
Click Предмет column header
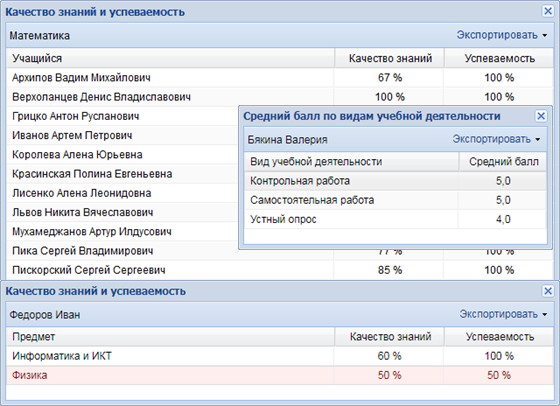[x=170, y=337]
